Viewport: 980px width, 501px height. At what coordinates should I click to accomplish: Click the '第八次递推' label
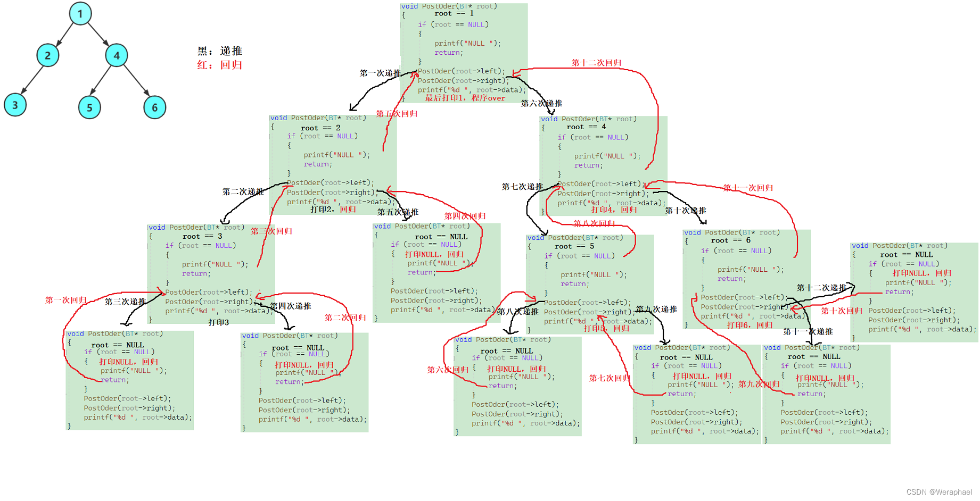click(518, 312)
